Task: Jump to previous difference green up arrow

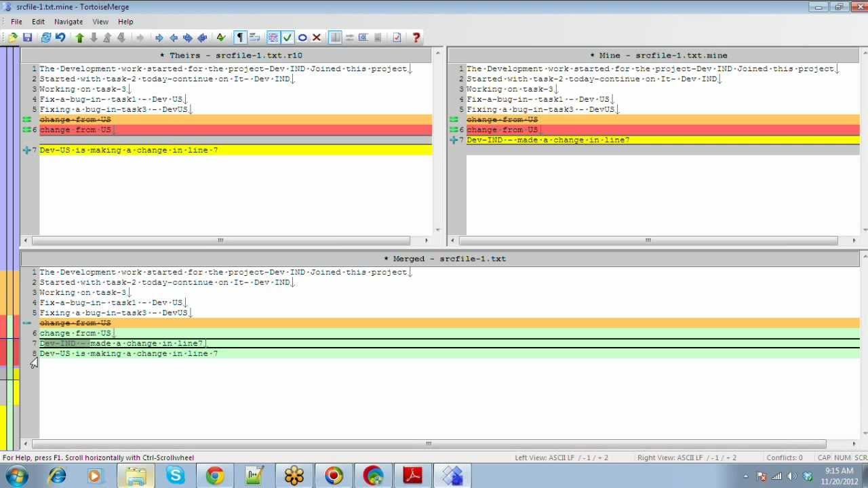Action: (79, 38)
